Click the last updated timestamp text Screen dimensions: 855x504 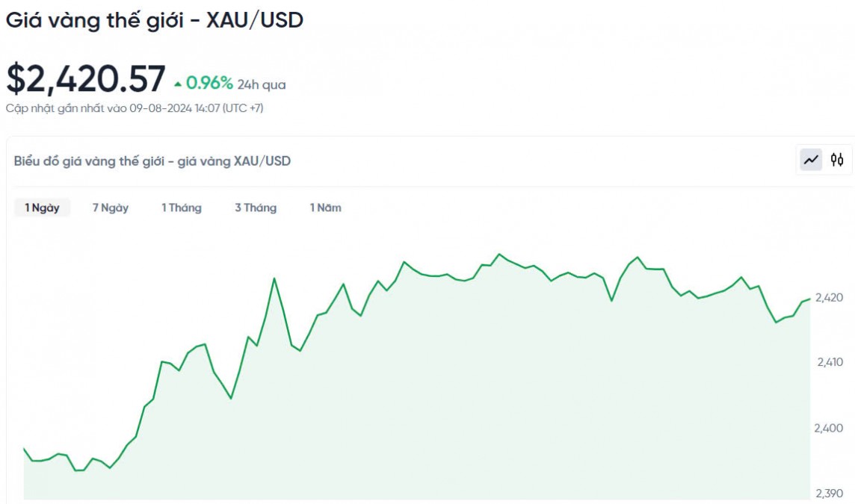click(135, 108)
